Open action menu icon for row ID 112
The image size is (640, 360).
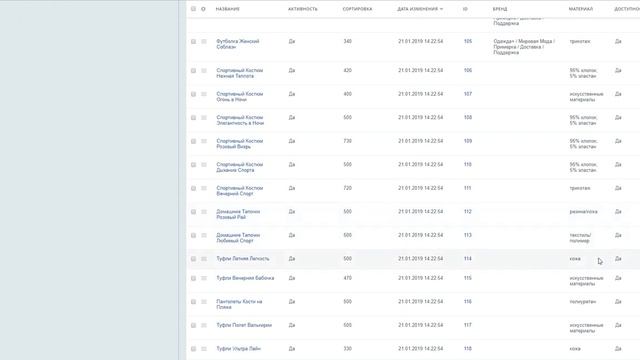(204, 212)
